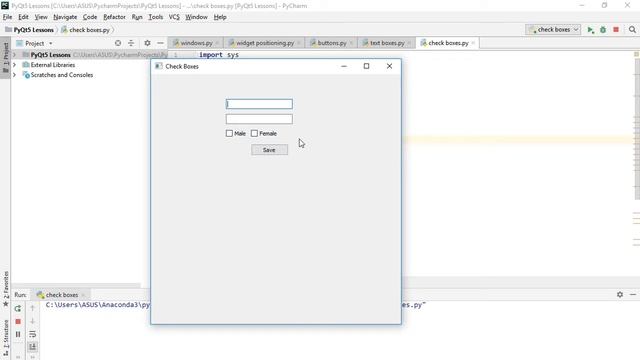Open Favorites tool window stripe
The height and width of the screenshot is (360, 640).
tap(5, 288)
